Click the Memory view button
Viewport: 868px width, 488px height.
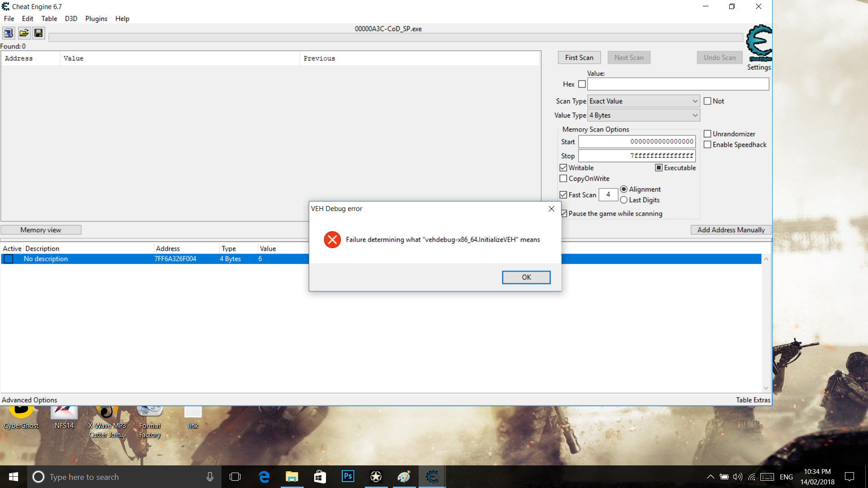point(41,230)
